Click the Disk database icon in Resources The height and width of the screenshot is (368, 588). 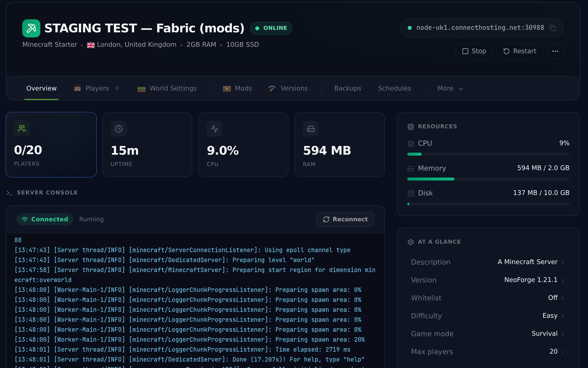[x=411, y=193]
